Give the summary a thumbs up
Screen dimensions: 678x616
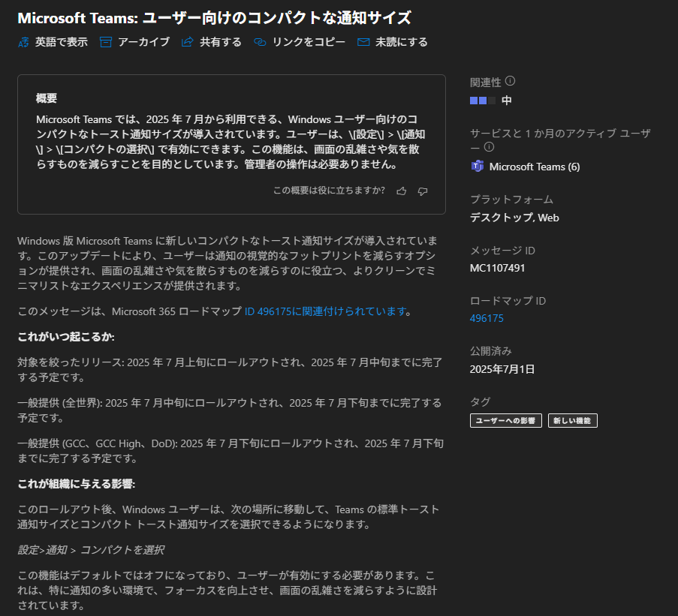[402, 191]
